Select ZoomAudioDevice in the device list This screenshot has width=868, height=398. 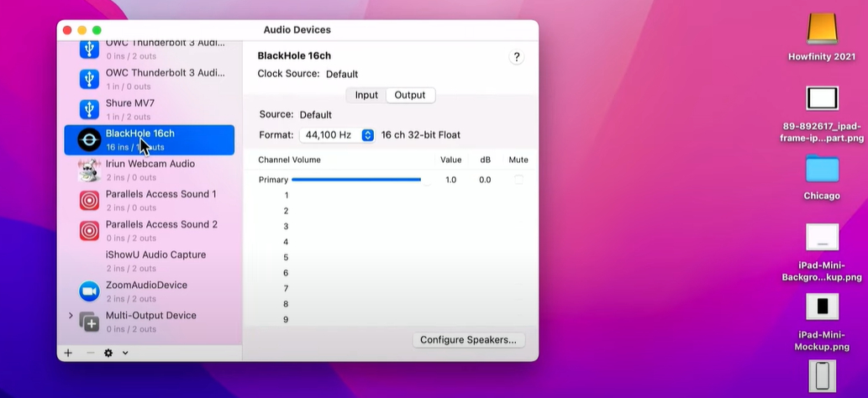coord(149,291)
